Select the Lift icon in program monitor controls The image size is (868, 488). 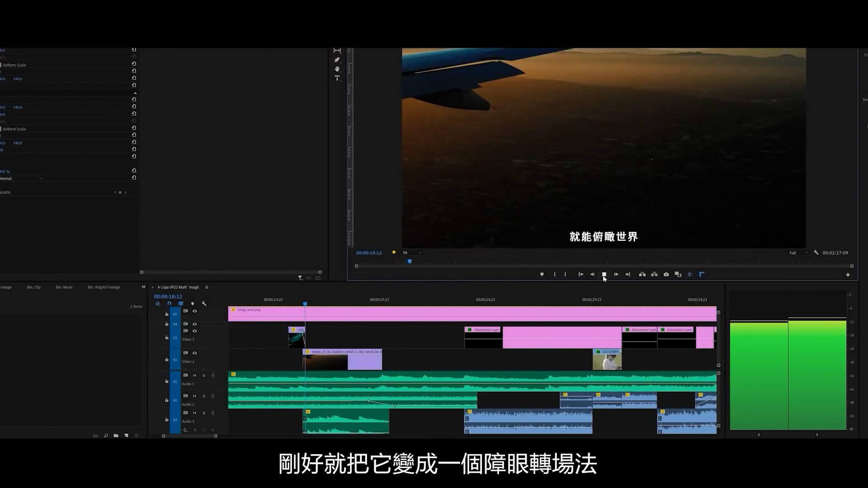coord(642,274)
